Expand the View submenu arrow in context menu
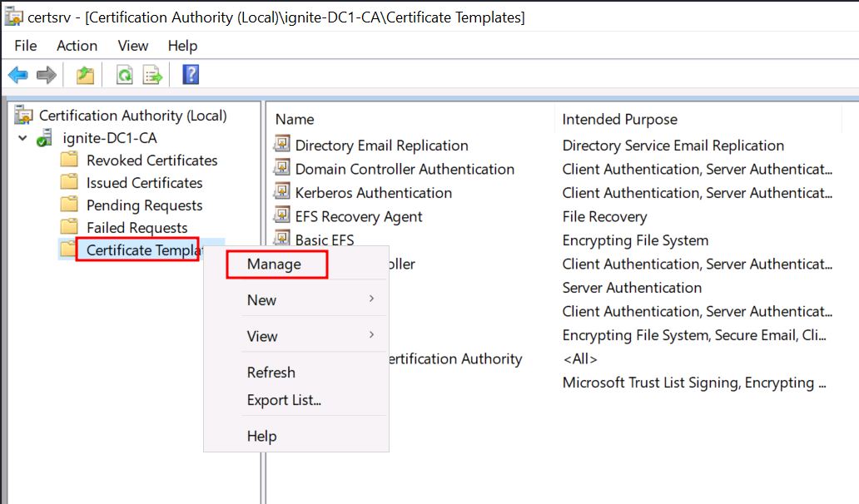The width and height of the screenshot is (859, 504). click(371, 335)
